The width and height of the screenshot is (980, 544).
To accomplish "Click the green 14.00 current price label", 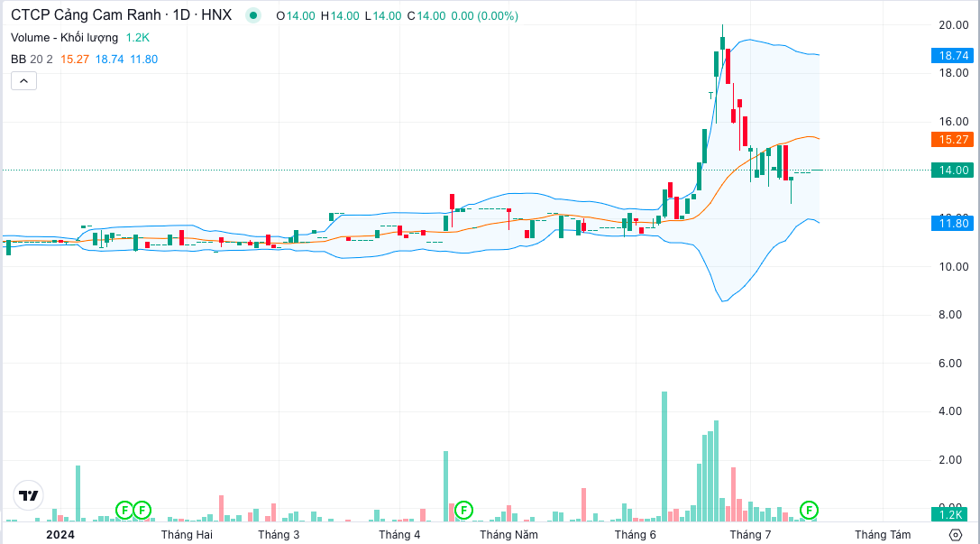I will coord(952,171).
